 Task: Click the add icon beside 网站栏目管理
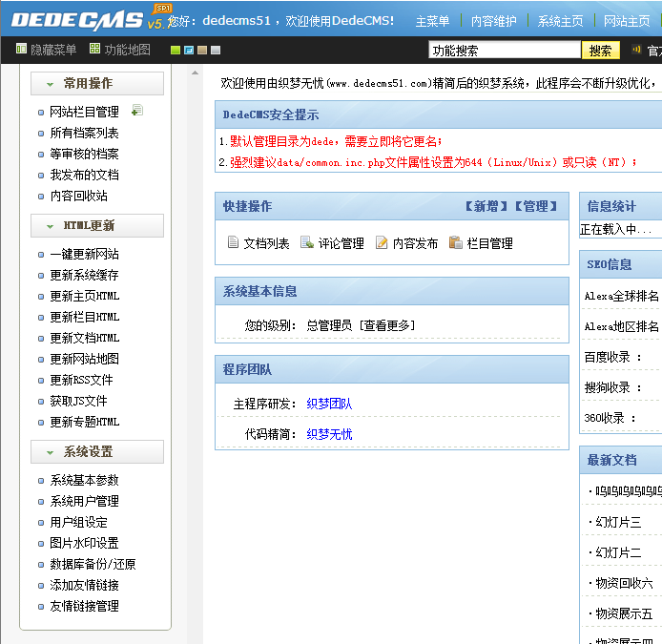click(137, 112)
